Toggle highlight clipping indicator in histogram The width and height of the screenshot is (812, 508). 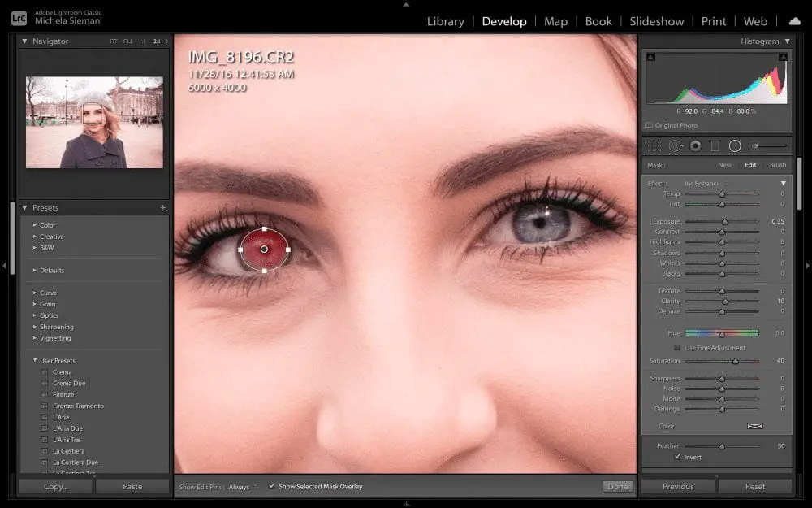(783, 57)
